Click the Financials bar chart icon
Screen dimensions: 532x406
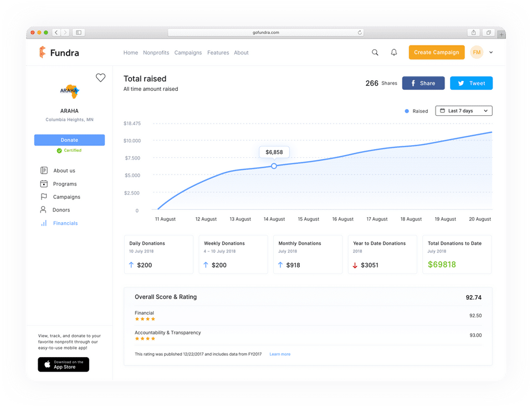tap(44, 223)
